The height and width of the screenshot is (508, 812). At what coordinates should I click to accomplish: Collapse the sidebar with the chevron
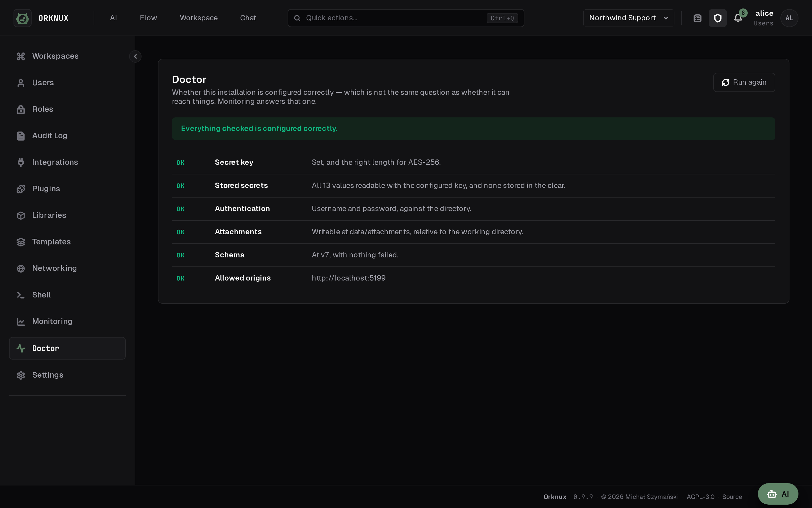pos(135,56)
